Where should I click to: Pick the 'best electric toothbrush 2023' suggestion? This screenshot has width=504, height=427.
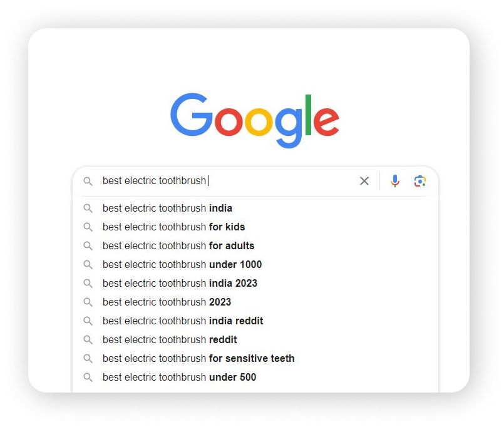pyautogui.click(x=255, y=302)
